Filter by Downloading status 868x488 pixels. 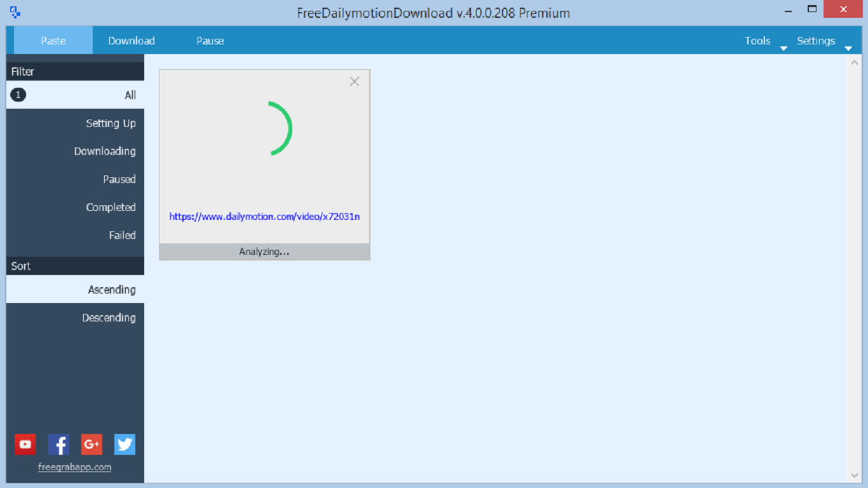(x=75, y=151)
